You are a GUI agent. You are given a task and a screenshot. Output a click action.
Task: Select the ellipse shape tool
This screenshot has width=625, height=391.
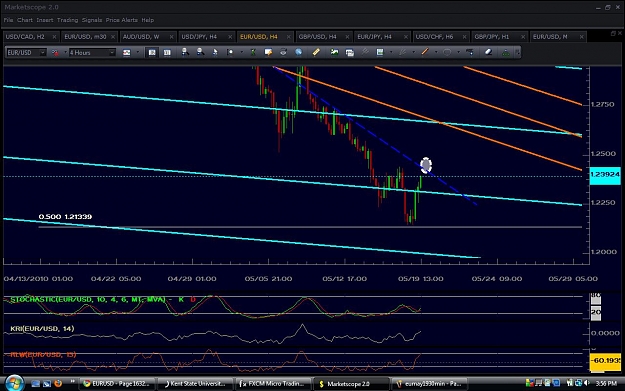click(447, 52)
